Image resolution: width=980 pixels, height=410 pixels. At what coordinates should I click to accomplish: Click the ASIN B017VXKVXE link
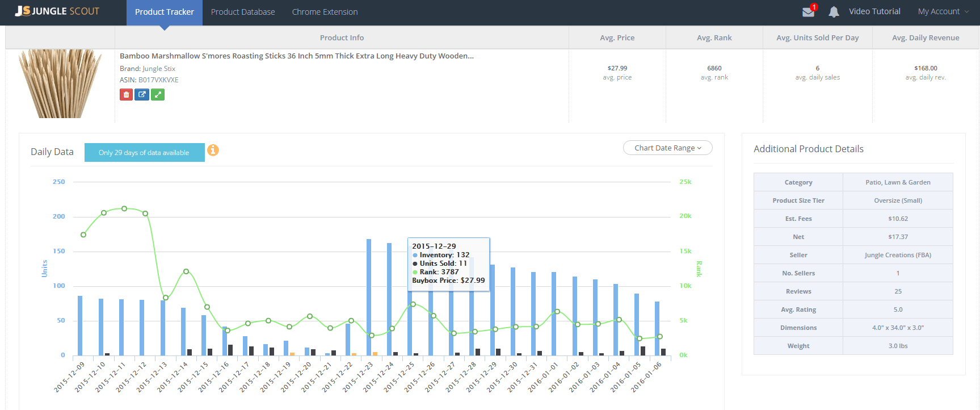[x=158, y=80]
